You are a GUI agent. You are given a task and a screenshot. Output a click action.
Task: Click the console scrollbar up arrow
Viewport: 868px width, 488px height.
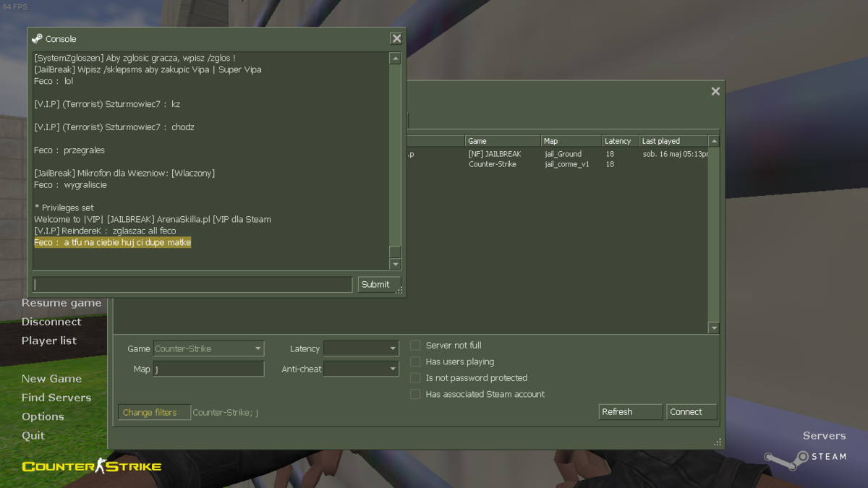(395, 59)
